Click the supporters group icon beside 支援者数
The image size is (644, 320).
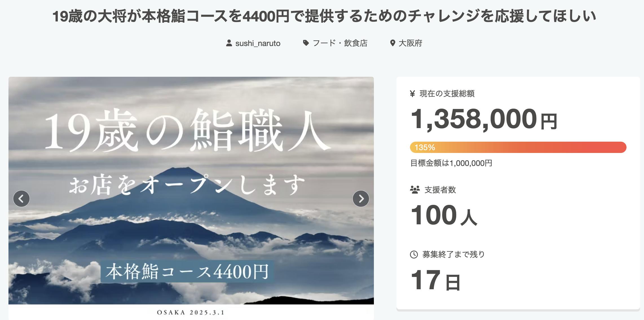point(415,190)
